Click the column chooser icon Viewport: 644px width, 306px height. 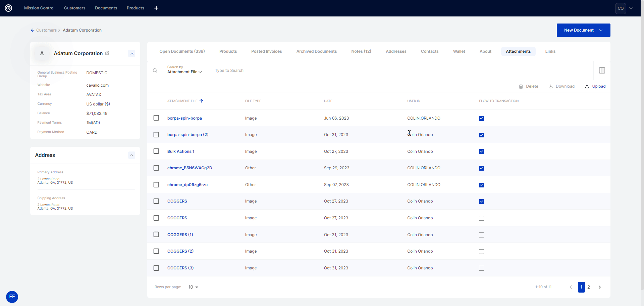602,71
